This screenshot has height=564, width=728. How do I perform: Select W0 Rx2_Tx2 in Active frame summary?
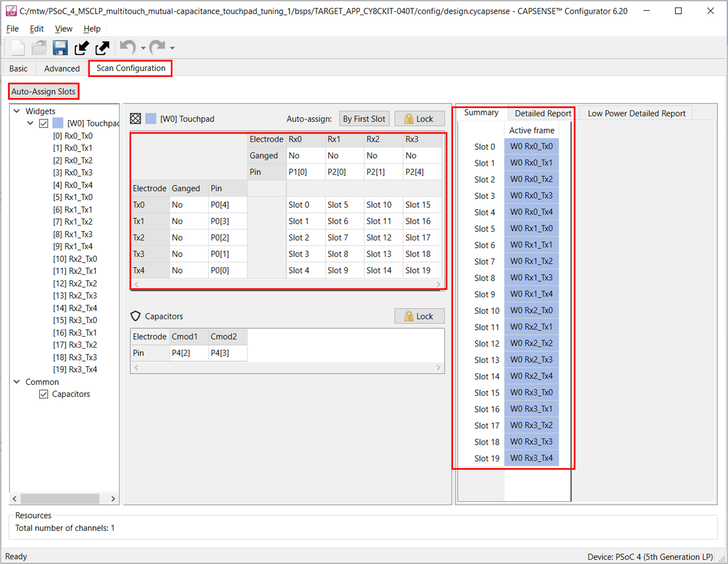pos(531,343)
